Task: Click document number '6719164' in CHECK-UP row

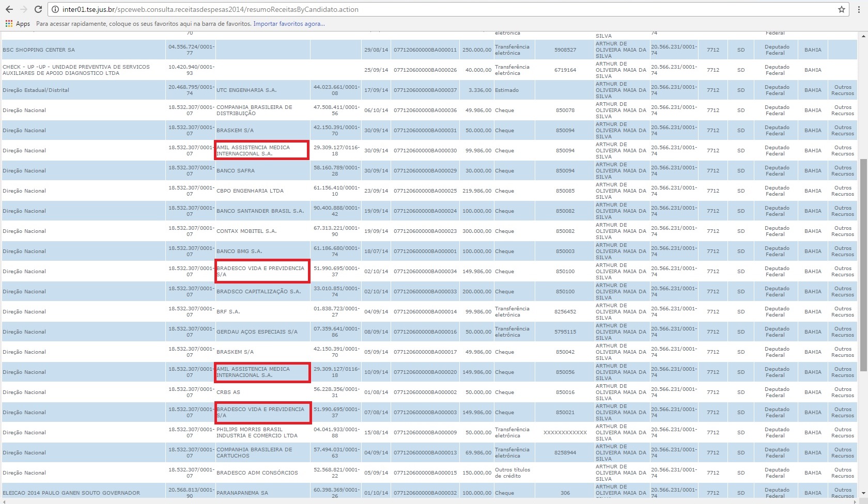Action: 565,70
